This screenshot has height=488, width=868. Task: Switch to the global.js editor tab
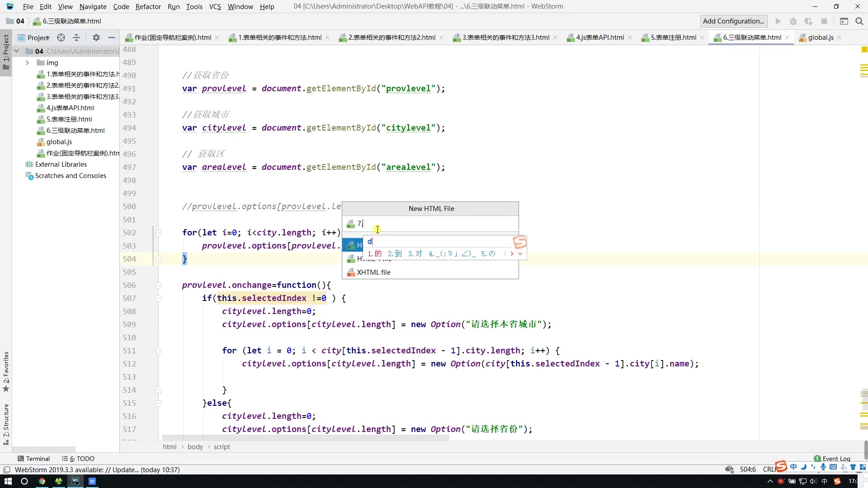[x=821, y=38]
